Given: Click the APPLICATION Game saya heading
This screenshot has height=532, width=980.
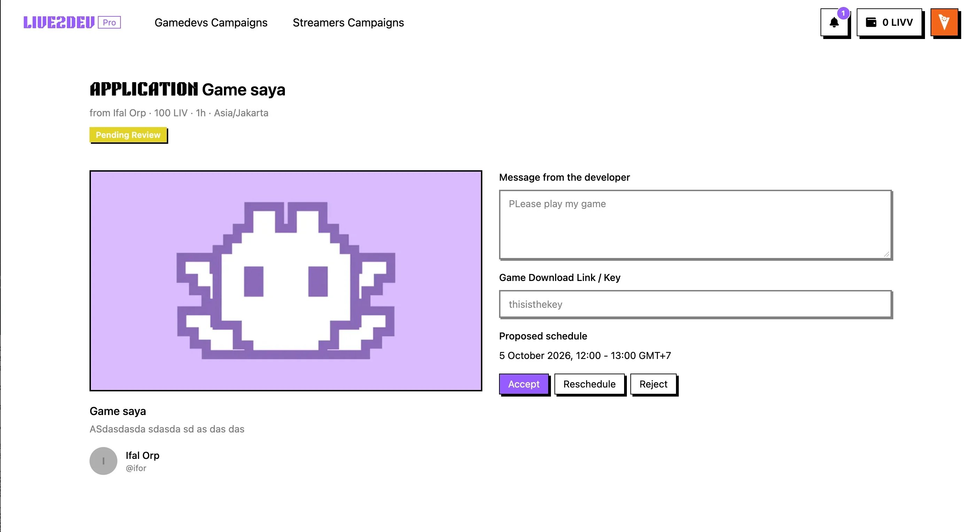Looking at the screenshot, I should click(187, 90).
